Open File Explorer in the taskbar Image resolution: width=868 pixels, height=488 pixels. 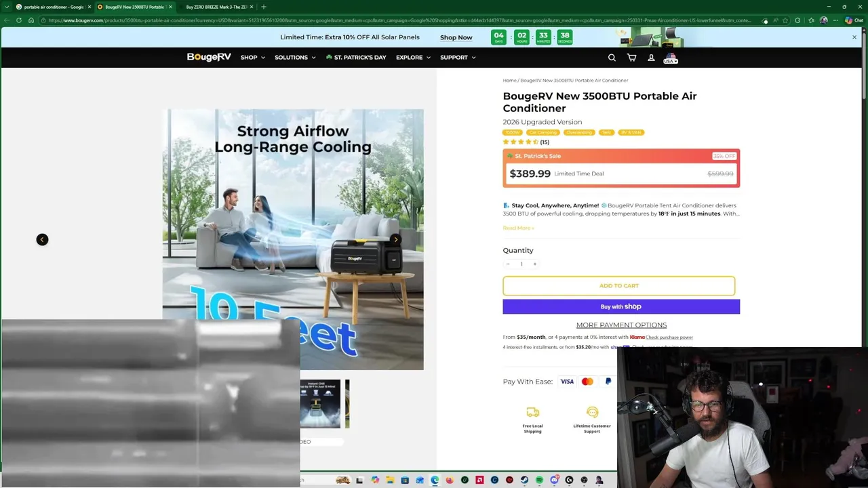[390, 480]
